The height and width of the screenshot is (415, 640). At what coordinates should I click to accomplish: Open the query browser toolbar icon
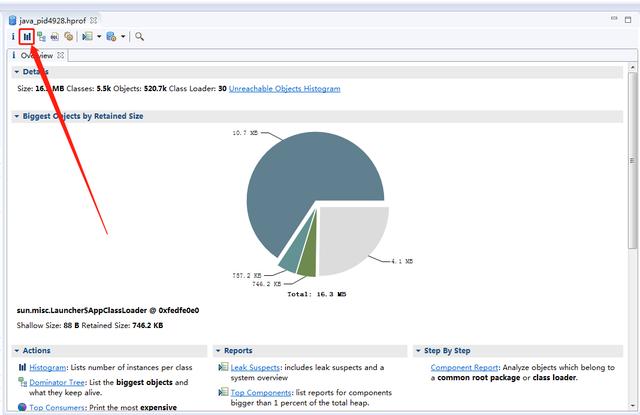coord(111,37)
